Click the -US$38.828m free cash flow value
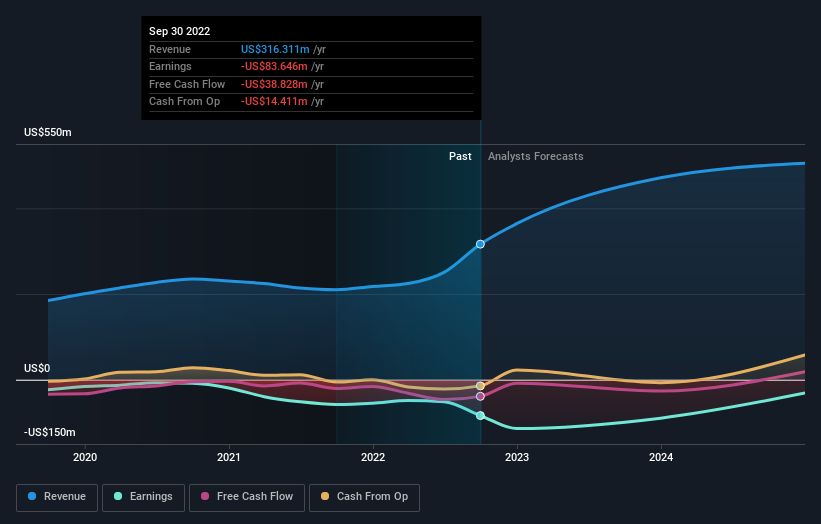The width and height of the screenshot is (821, 524). point(274,84)
